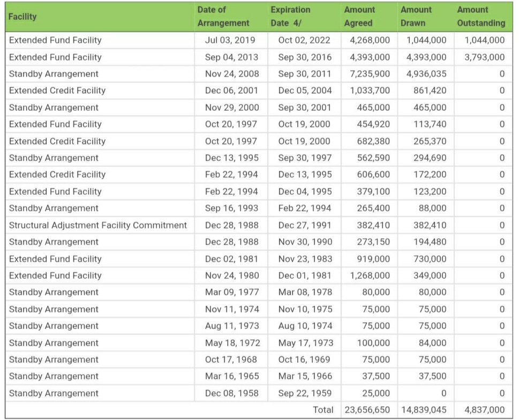The height and width of the screenshot is (420, 519).
Task: Click the 4,268,000 amount agreed cell
Action: coord(370,40)
